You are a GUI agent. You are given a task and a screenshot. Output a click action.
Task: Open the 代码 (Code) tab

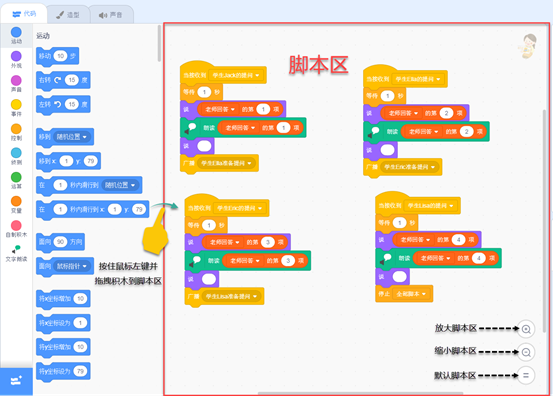coord(24,14)
